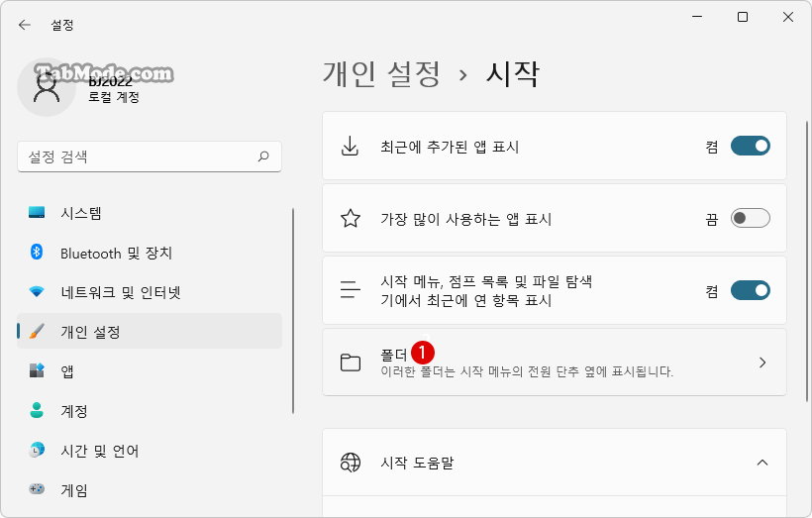Click the list lines icon for recent items
Screen dimensions: 812x518
coord(351,289)
